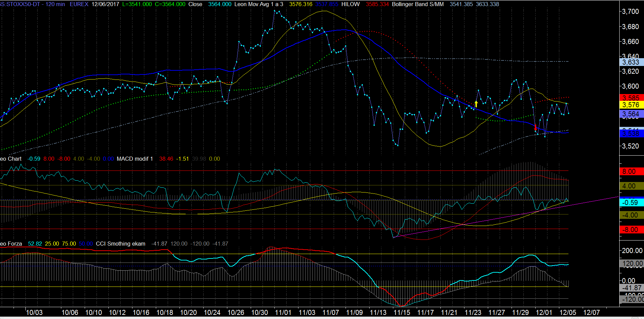Select the Leon Mov Avg 1 a 3 indicator label
This screenshot has height=319, width=644.
point(259,4)
